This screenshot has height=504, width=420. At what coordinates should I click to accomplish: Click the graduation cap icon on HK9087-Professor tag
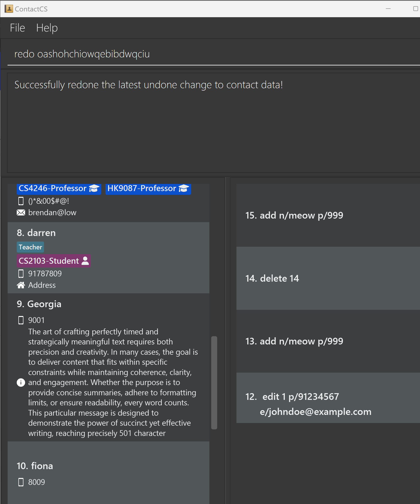pos(184,188)
